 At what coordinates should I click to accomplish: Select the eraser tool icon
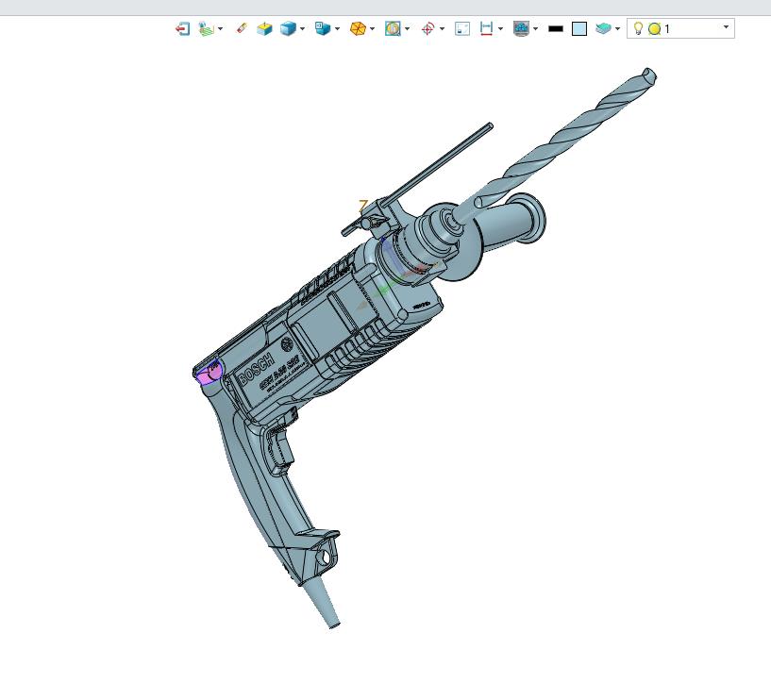click(x=242, y=28)
